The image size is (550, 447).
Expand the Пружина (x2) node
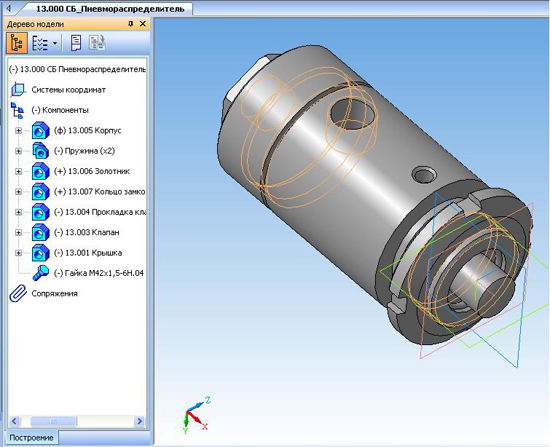(18, 151)
